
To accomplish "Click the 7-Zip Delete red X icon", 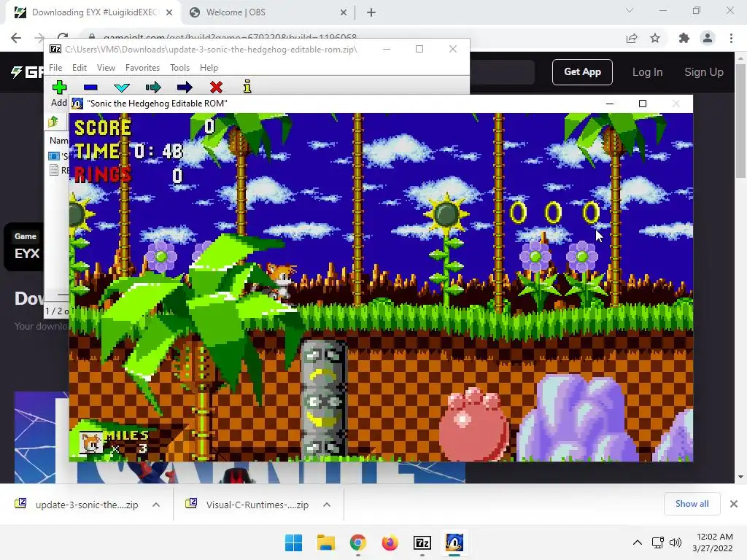I will tap(216, 87).
